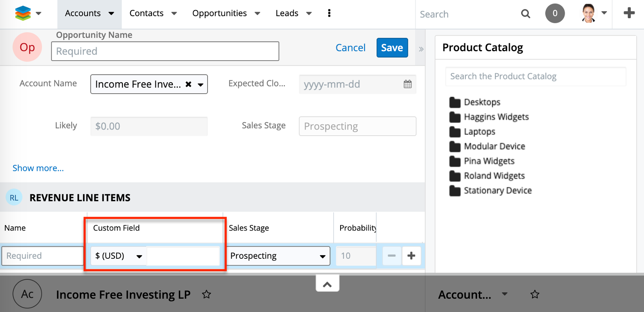Click the Save button

[x=392, y=48]
